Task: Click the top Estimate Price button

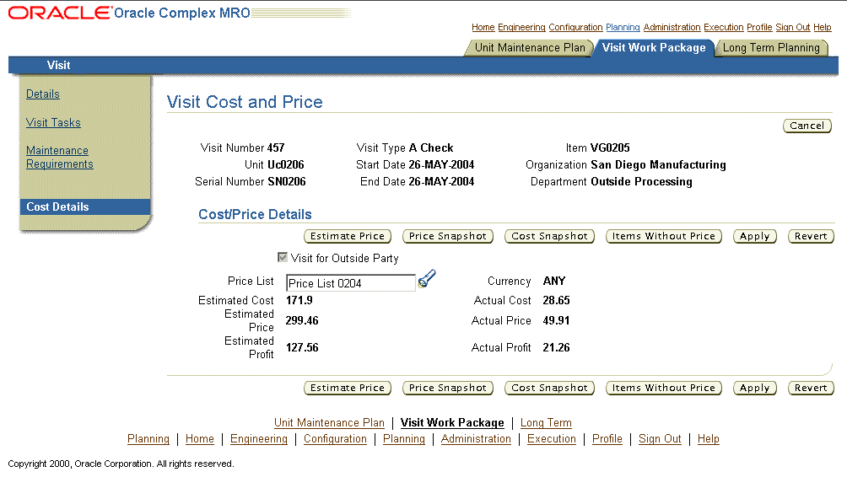Action: pos(348,236)
